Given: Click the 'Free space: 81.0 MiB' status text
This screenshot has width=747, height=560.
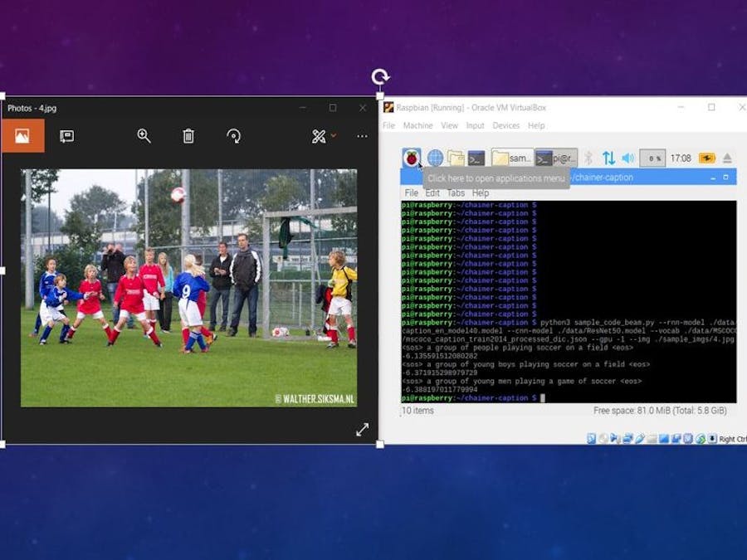Looking at the screenshot, I should pyautogui.click(x=660, y=411).
